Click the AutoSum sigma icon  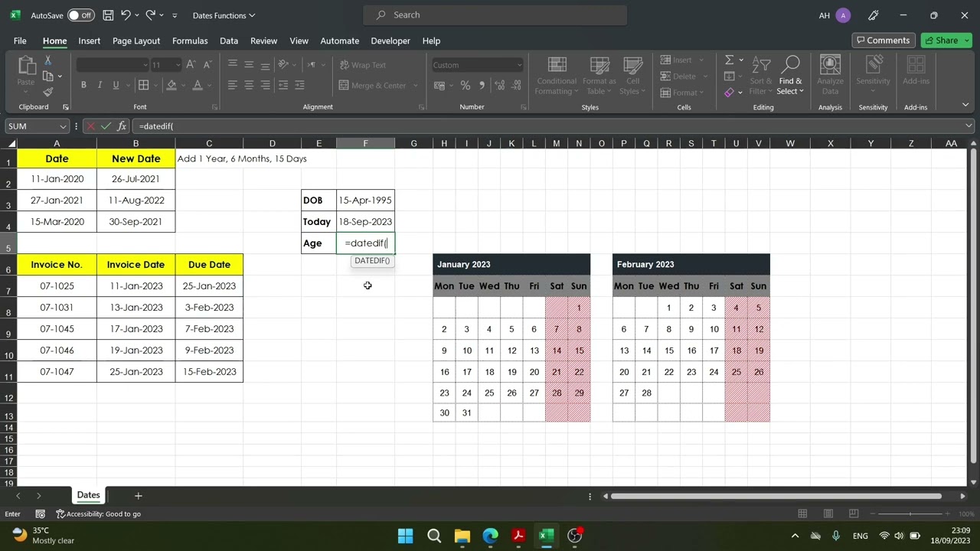pyautogui.click(x=729, y=60)
